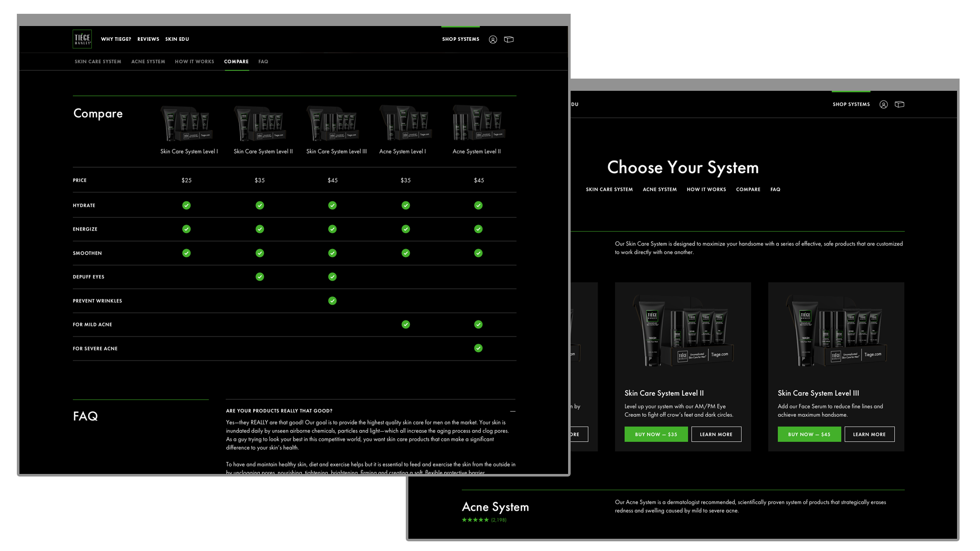Click the Acne System link under Choose Your System
Image resolution: width=980 pixels, height=551 pixels.
click(659, 189)
